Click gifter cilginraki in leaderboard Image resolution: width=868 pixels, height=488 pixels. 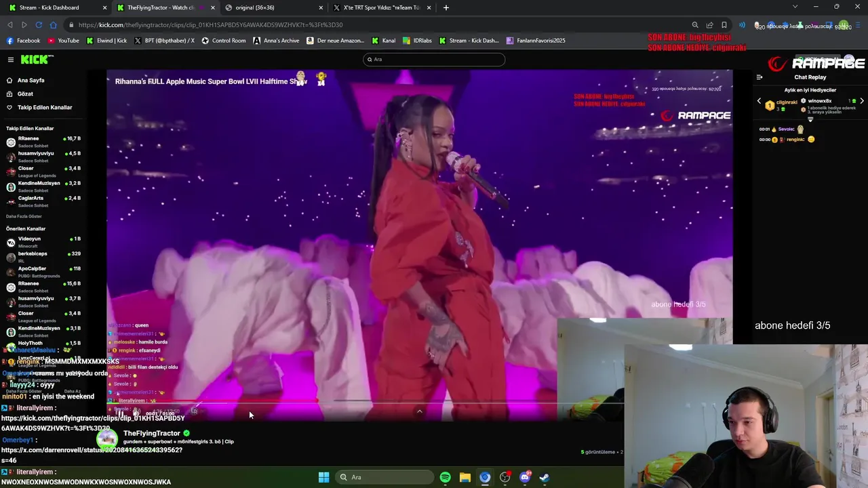[x=781, y=104]
